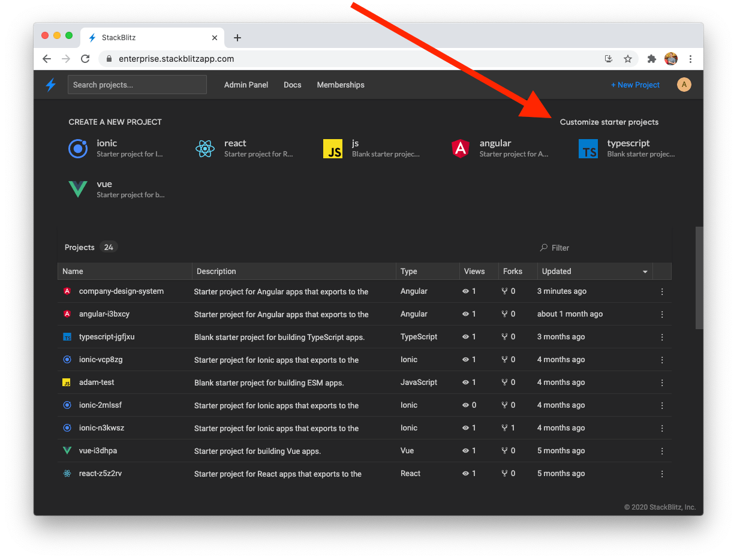Click the page reload icon
737x560 pixels.
tap(85, 59)
